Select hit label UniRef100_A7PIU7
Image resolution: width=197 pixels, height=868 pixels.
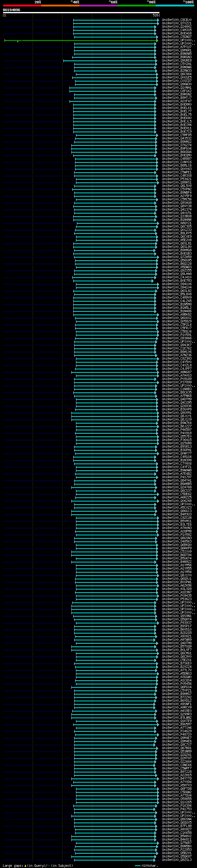[176, 47]
